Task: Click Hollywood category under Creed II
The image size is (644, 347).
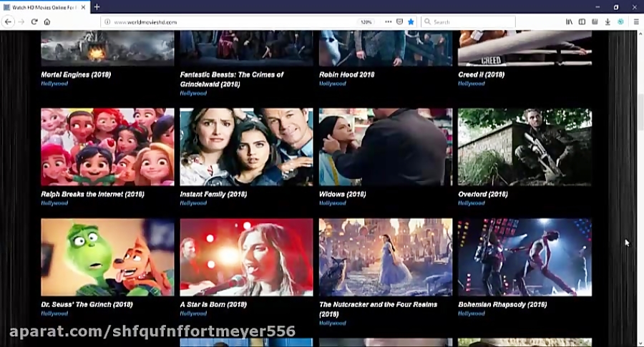Action: (x=472, y=84)
